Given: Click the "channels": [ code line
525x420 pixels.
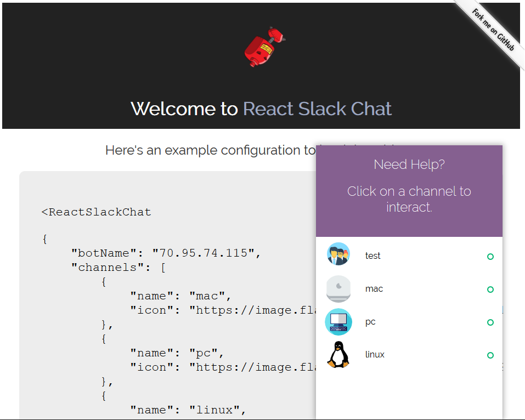Looking at the screenshot, I should click(x=118, y=268).
